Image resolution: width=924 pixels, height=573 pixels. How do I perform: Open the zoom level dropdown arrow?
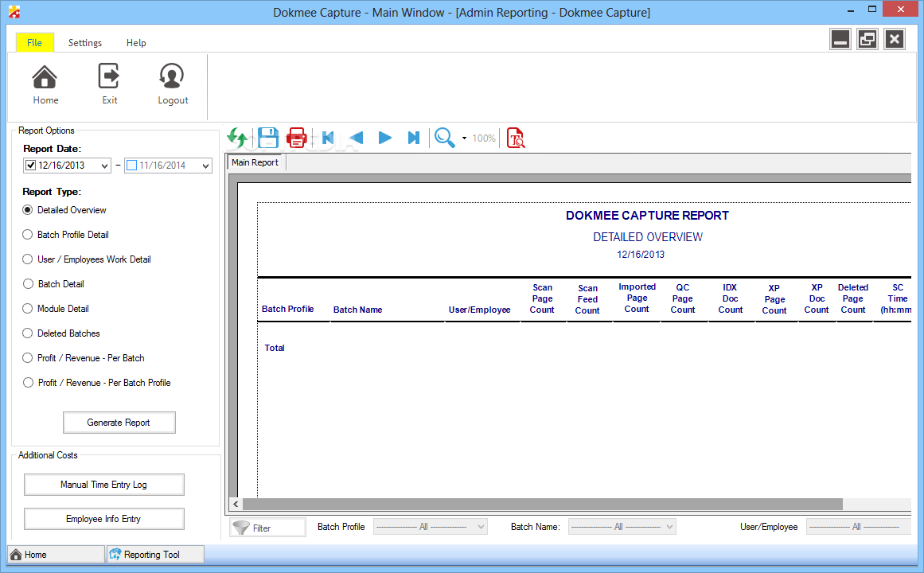click(x=464, y=138)
